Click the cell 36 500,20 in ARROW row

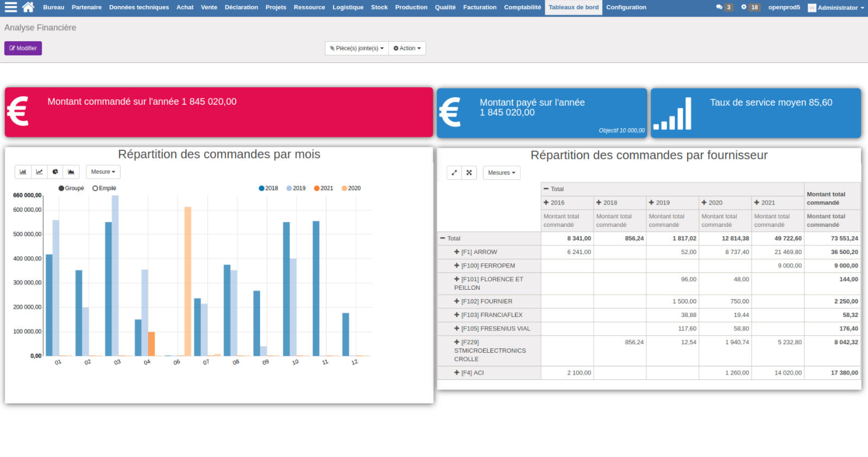coord(833,252)
